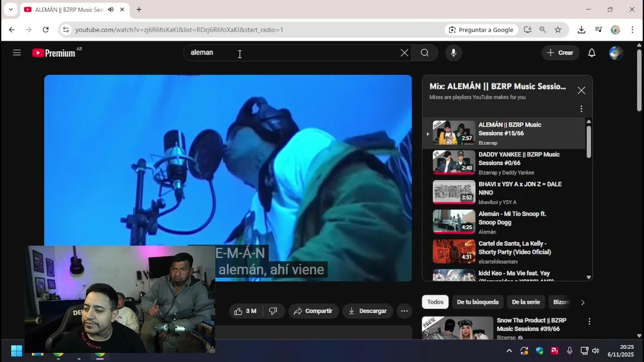Click the microphone tray icon

click(570, 351)
